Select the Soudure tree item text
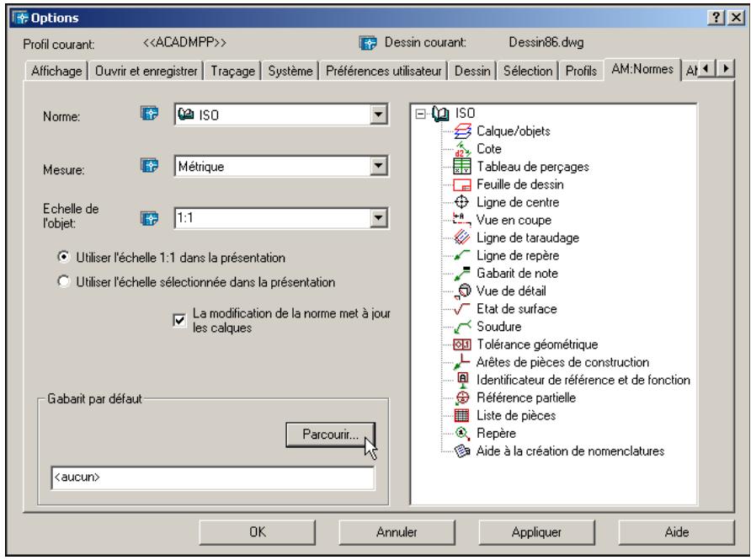751x560 pixels. (498, 327)
